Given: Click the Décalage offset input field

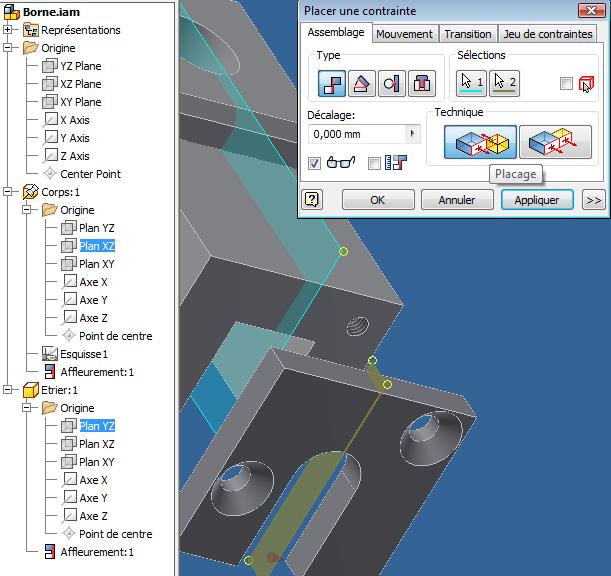Looking at the screenshot, I should pyautogui.click(x=357, y=133).
